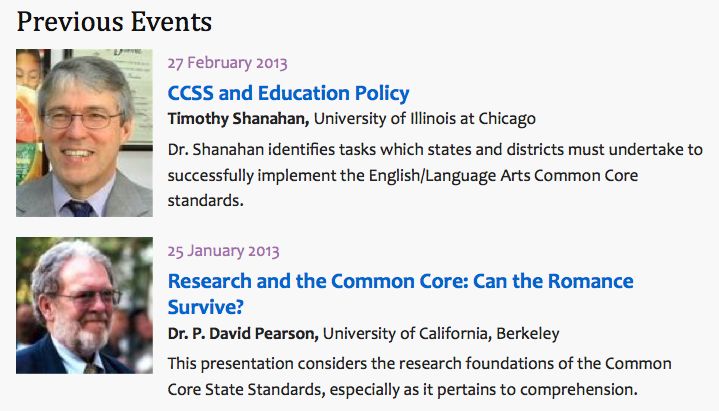This screenshot has height=411, width=719.
Task: Click University of California, Berkeley text
Action: [x=441, y=333]
